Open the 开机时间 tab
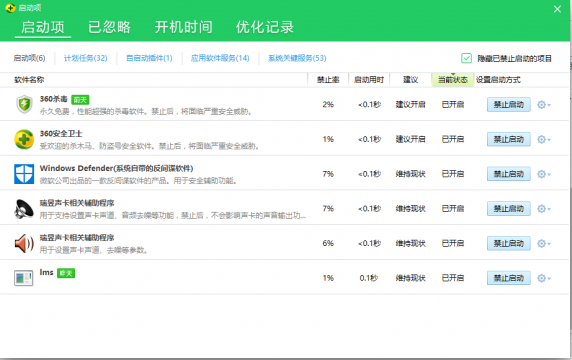The height and width of the screenshot is (360, 572). [x=183, y=27]
